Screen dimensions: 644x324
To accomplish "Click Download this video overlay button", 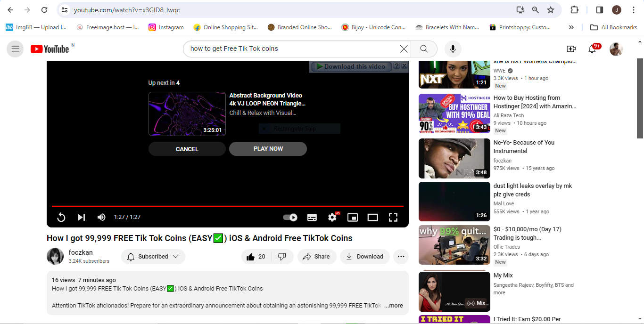I will click(x=350, y=66).
